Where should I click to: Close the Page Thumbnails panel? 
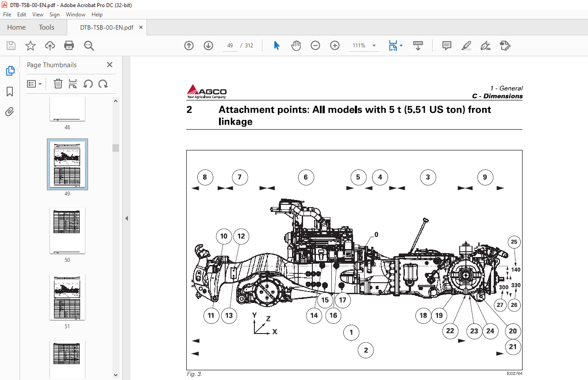click(110, 65)
